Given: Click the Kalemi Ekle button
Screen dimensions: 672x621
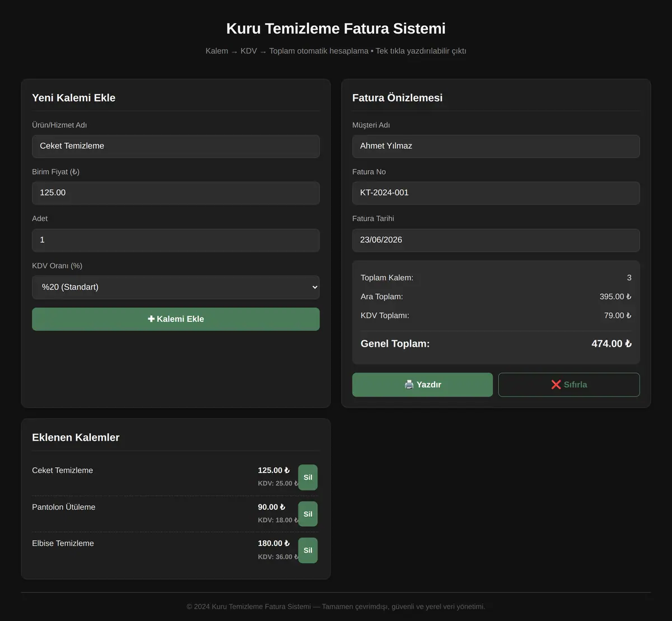Looking at the screenshot, I should click(x=176, y=319).
